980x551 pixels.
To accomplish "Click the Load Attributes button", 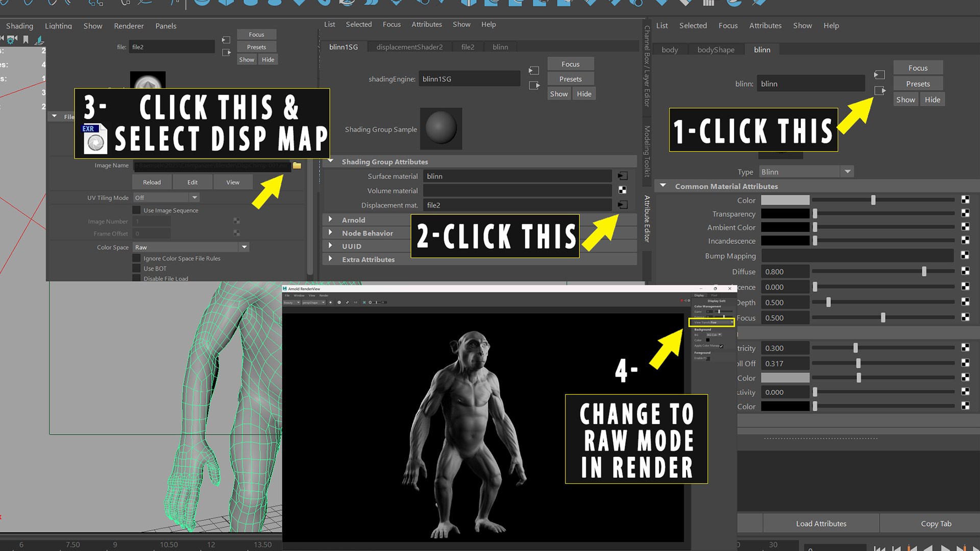I will (x=821, y=523).
